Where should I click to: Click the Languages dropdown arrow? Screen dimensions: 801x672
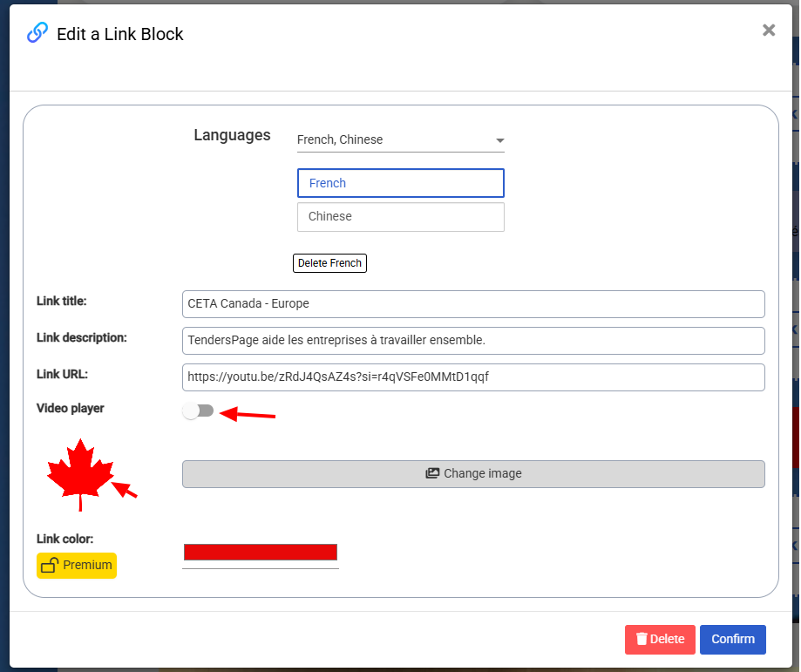coord(499,140)
